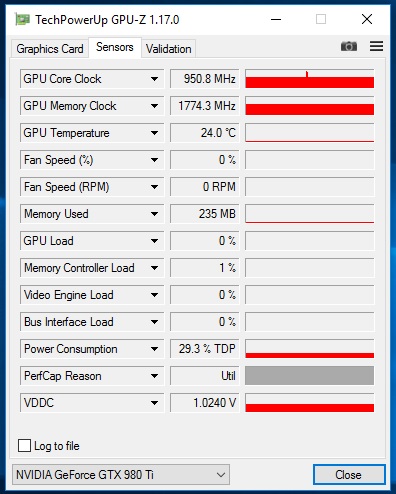Minimize the GPU-Z window
The height and width of the screenshot is (494, 396).
(276, 19)
